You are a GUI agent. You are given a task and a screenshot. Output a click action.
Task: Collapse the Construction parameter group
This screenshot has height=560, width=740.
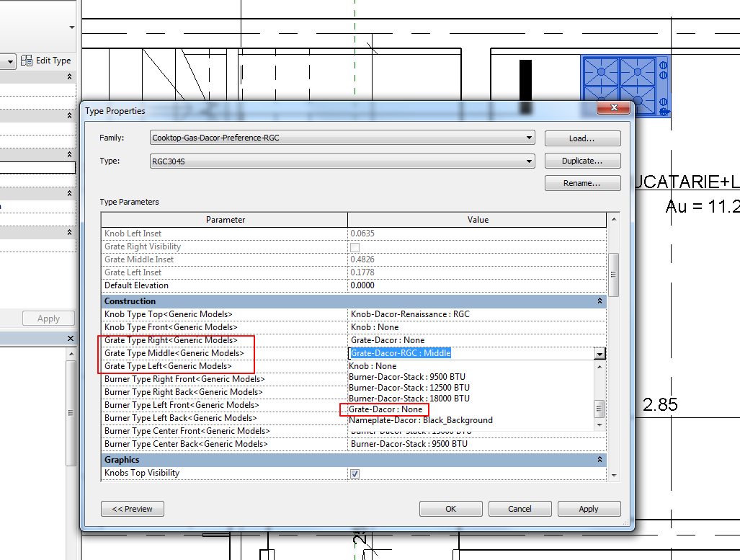tap(599, 301)
